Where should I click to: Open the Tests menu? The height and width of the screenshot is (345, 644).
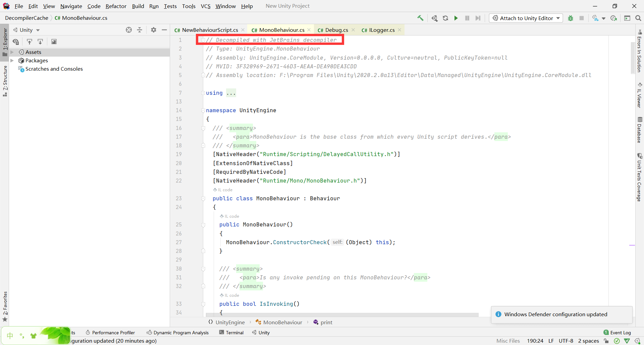point(170,6)
